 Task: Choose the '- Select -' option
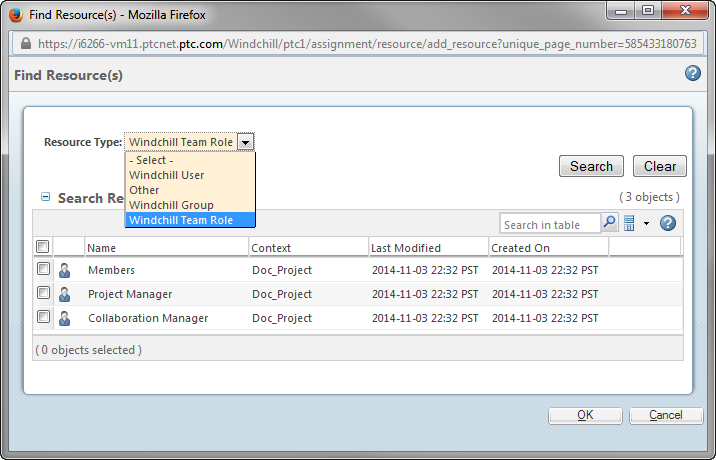tap(190, 160)
